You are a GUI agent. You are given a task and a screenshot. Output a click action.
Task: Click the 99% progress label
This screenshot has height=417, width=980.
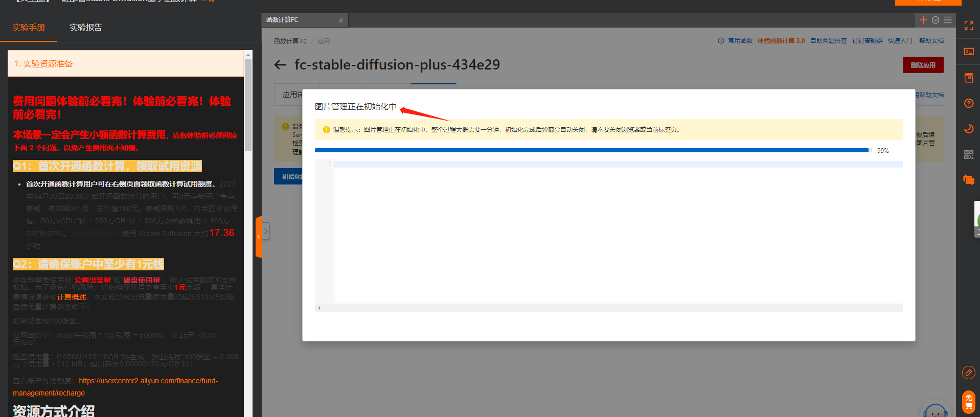click(x=883, y=151)
